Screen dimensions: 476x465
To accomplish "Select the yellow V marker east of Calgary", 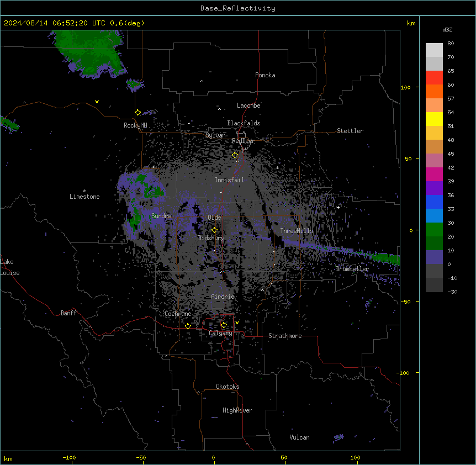I will (237, 323).
